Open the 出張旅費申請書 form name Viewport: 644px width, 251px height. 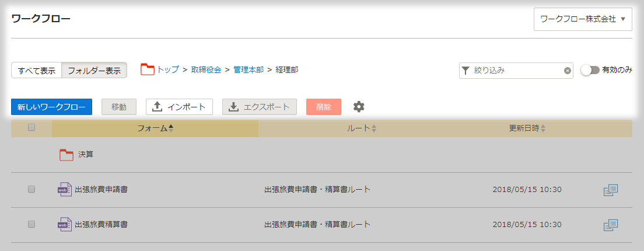101,189
